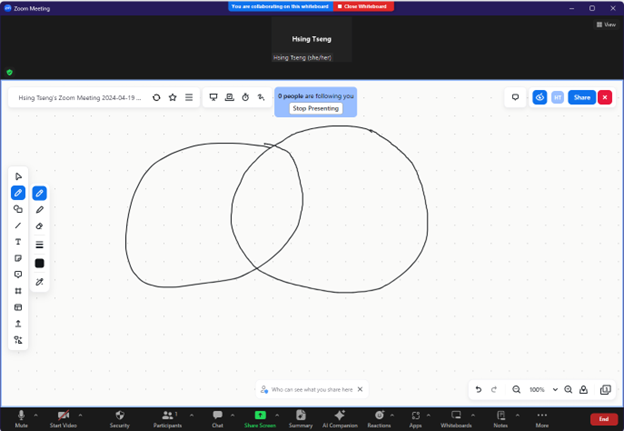Choose the Text tool

coord(18,242)
